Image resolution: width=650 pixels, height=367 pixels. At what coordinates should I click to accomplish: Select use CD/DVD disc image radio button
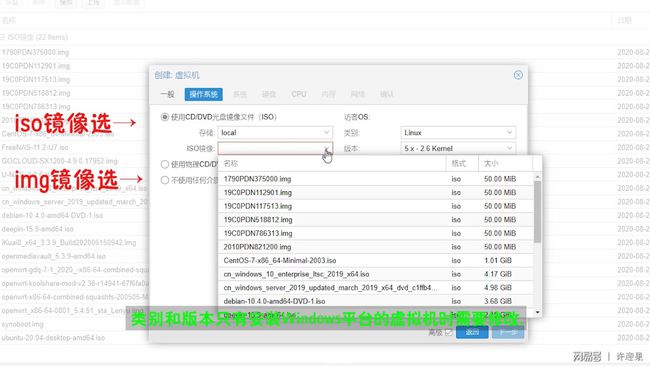165,117
